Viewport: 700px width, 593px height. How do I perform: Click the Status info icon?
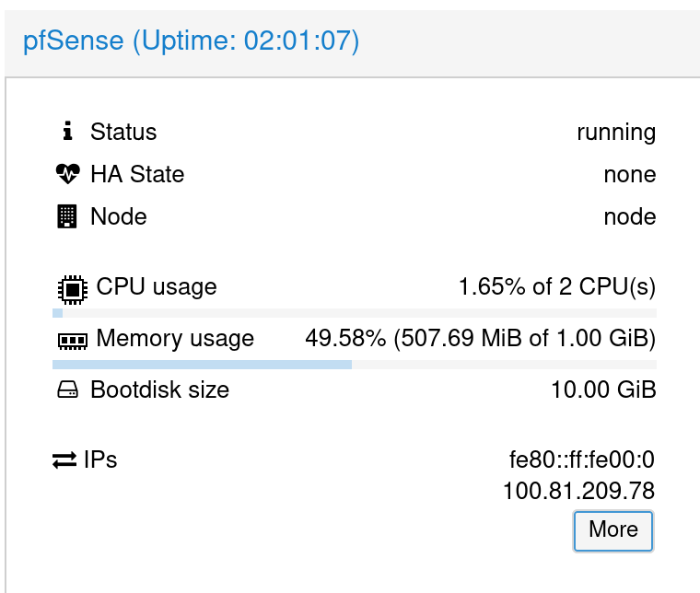click(67, 132)
